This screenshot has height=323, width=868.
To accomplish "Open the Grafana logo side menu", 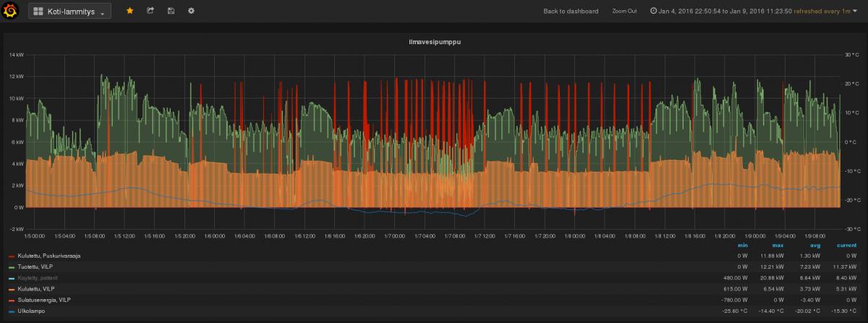I will pyautogui.click(x=11, y=11).
